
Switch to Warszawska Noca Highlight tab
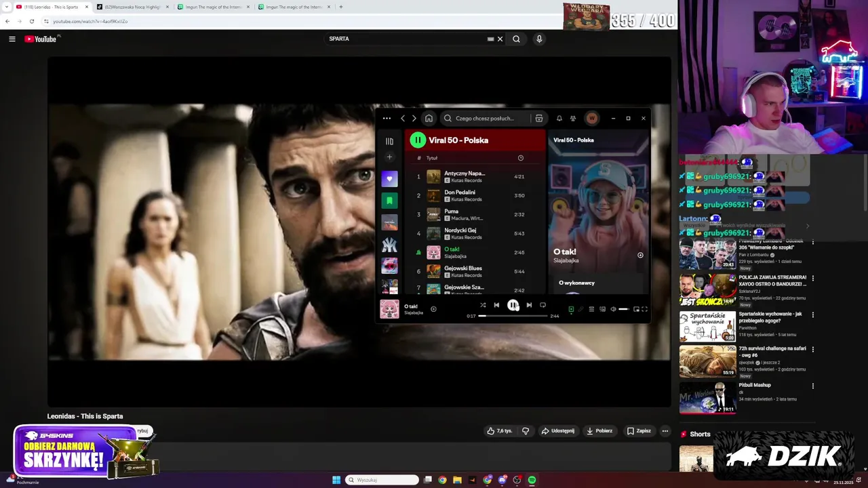[x=132, y=7]
